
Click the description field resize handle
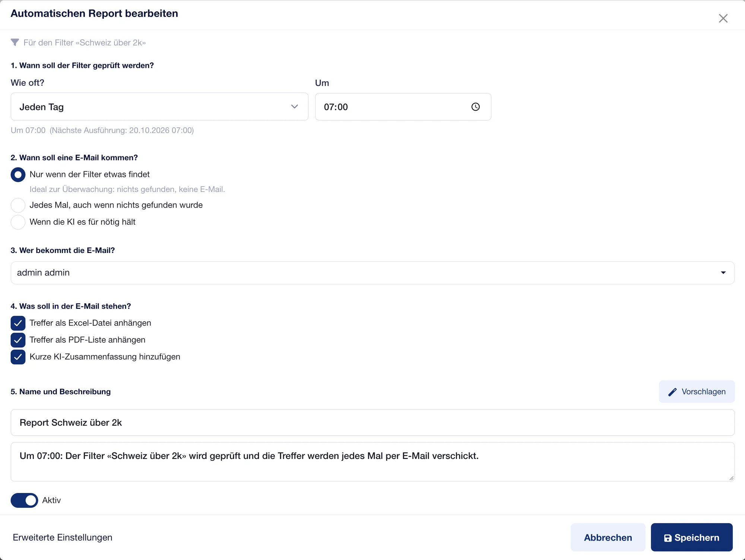(x=731, y=478)
